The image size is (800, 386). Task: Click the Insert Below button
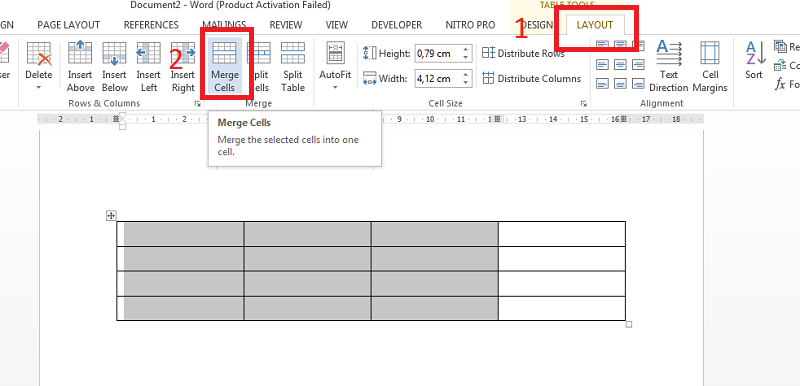coord(114,67)
